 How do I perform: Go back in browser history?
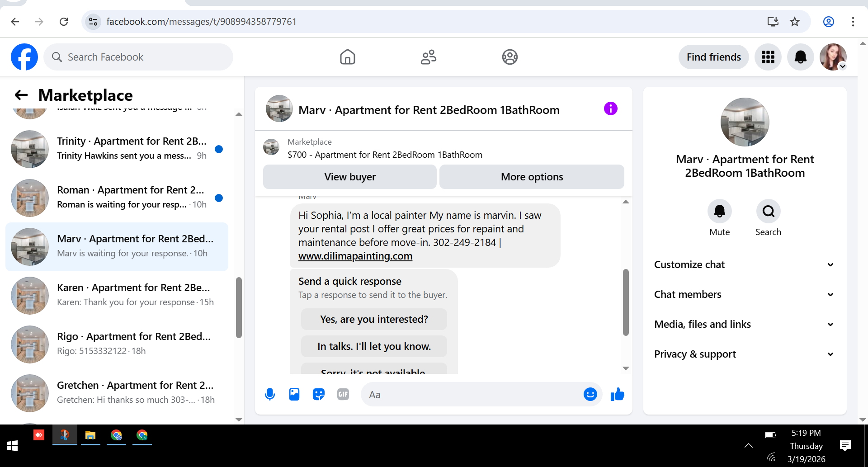point(15,22)
